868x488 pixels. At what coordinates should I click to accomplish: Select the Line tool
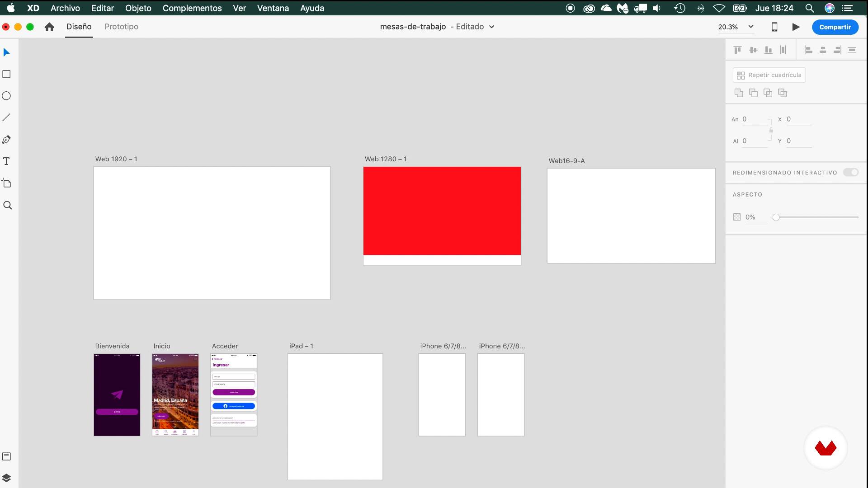click(x=7, y=117)
